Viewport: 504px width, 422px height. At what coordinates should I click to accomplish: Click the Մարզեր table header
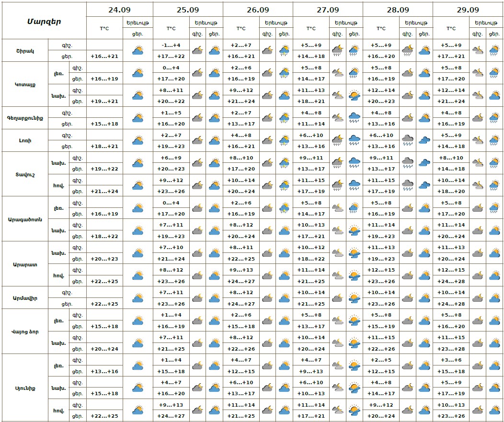[44, 21]
